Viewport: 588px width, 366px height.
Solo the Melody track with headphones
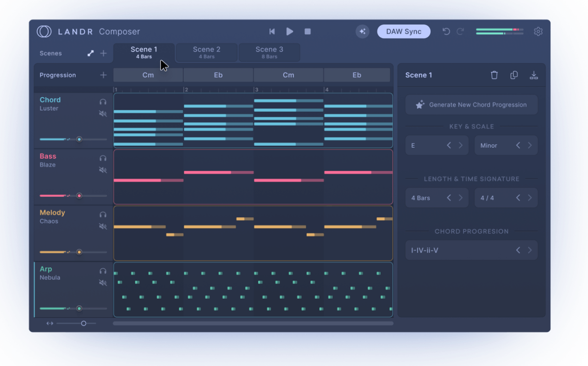point(103,214)
